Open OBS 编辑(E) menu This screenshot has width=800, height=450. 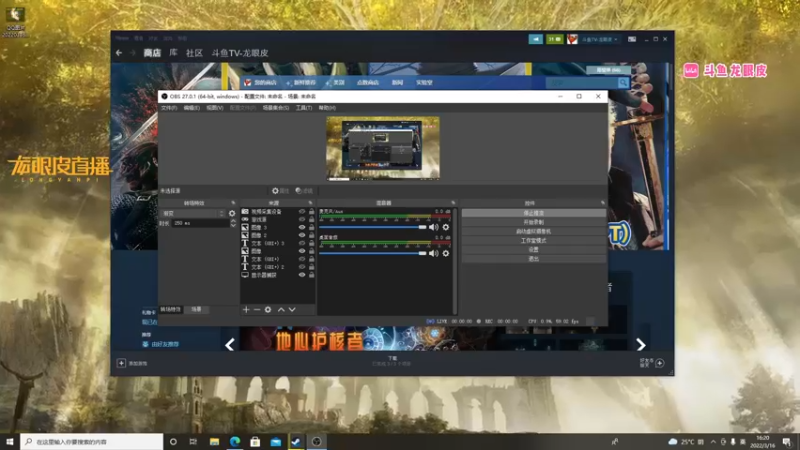(191, 108)
